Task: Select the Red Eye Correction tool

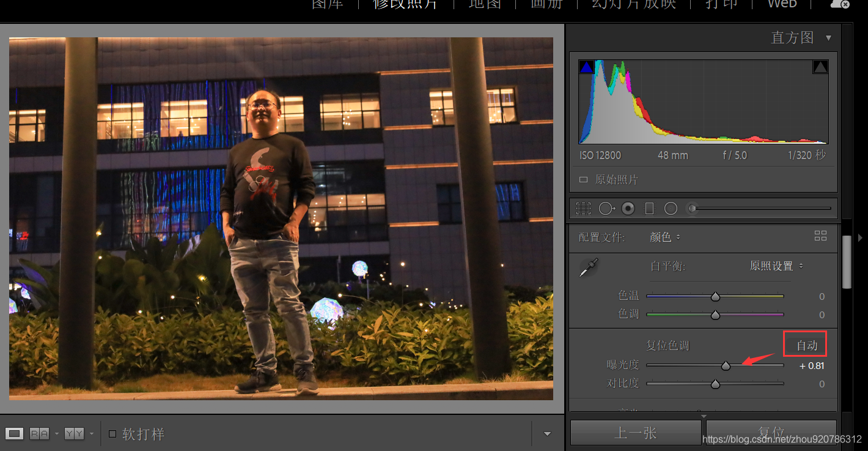Action: pos(628,209)
